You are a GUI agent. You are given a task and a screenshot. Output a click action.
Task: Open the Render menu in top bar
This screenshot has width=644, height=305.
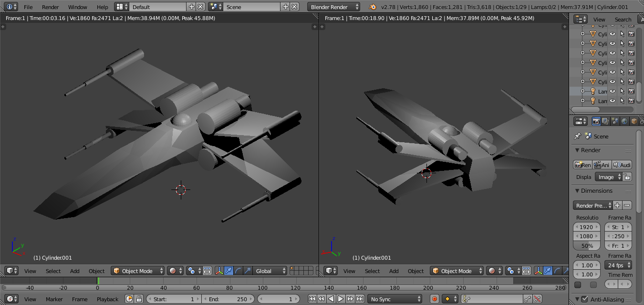click(51, 7)
